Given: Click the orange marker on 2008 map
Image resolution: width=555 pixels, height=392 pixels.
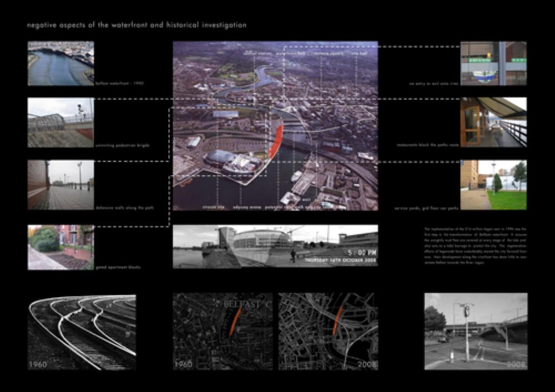Looking at the screenshot, I should coord(337,320).
